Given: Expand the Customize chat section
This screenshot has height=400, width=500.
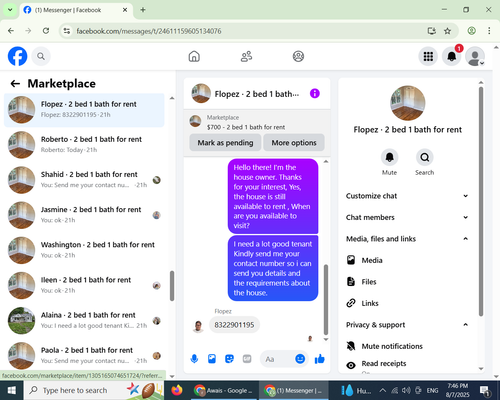Looking at the screenshot, I should pos(407,196).
